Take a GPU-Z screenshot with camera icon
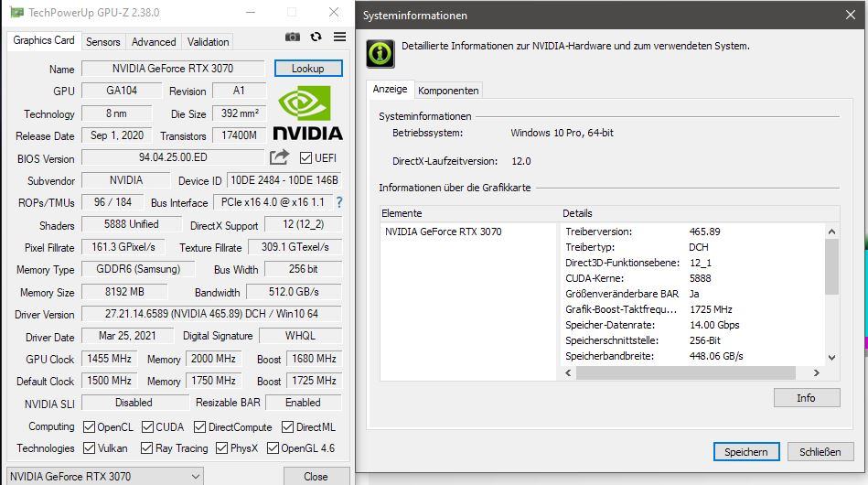Viewport: 868px width, 485px height. [x=293, y=37]
